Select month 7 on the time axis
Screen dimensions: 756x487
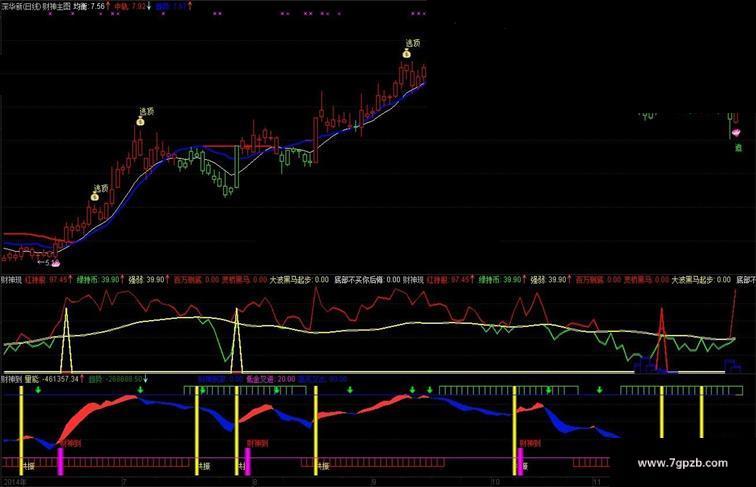tap(124, 482)
